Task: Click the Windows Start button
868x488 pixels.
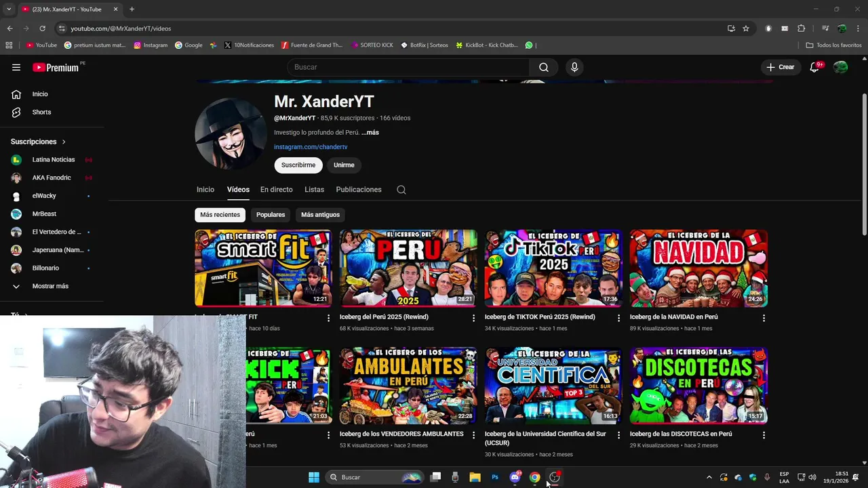Action: tap(314, 477)
